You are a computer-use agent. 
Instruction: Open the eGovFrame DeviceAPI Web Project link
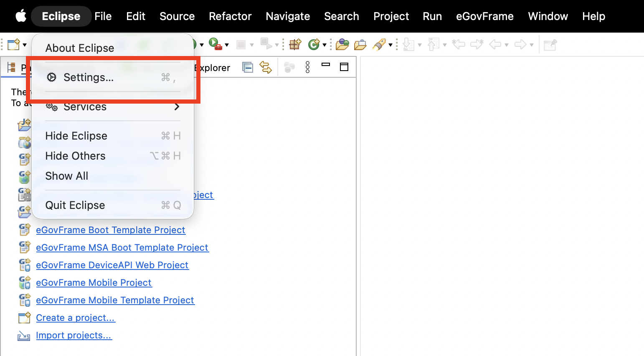[x=112, y=265]
